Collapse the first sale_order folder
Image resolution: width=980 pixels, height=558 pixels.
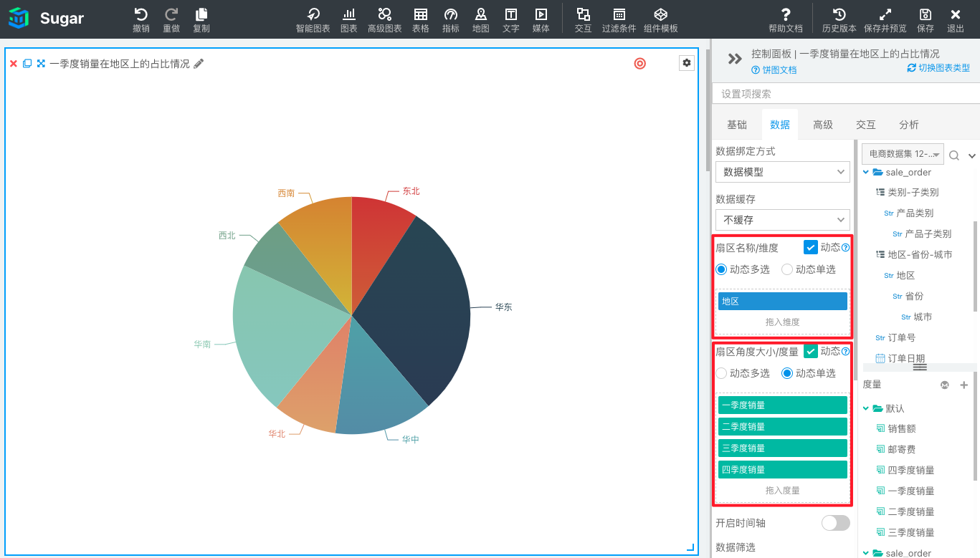tap(866, 172)
